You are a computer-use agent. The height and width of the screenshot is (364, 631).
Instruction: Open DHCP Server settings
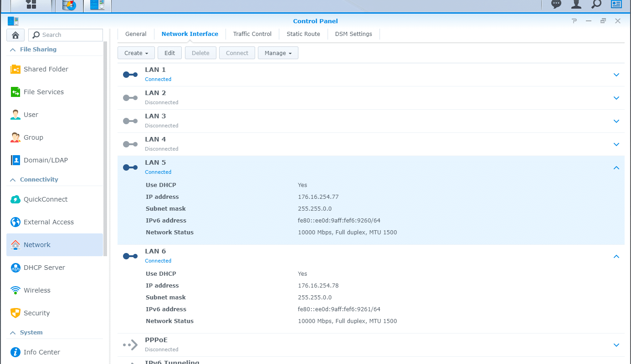coord(55,268)
